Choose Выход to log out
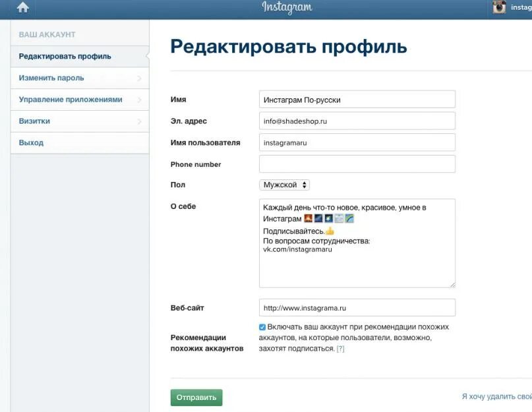The image size is (532, 412). [80, 143]
